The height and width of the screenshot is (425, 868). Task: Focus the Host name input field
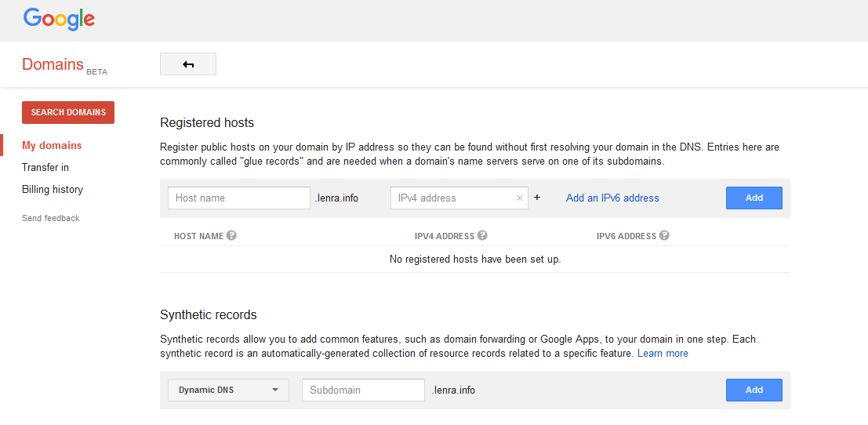pos(239,198)
